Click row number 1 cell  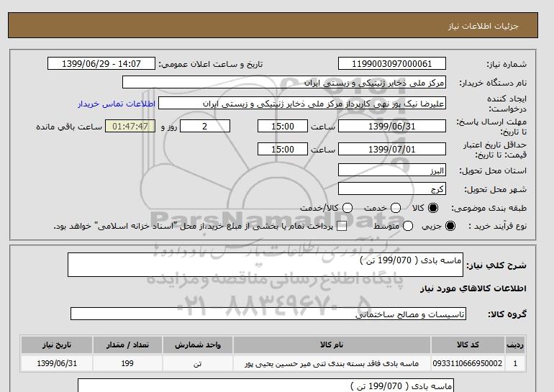[515, 363]
